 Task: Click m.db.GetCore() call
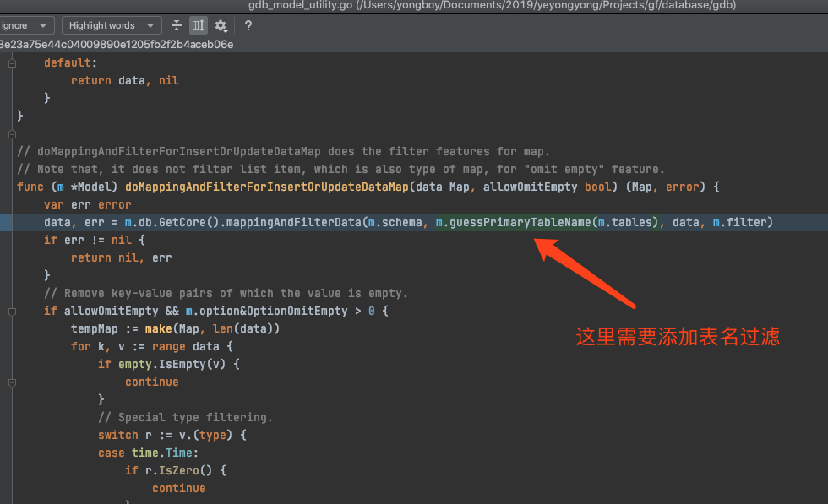[172, 222]
